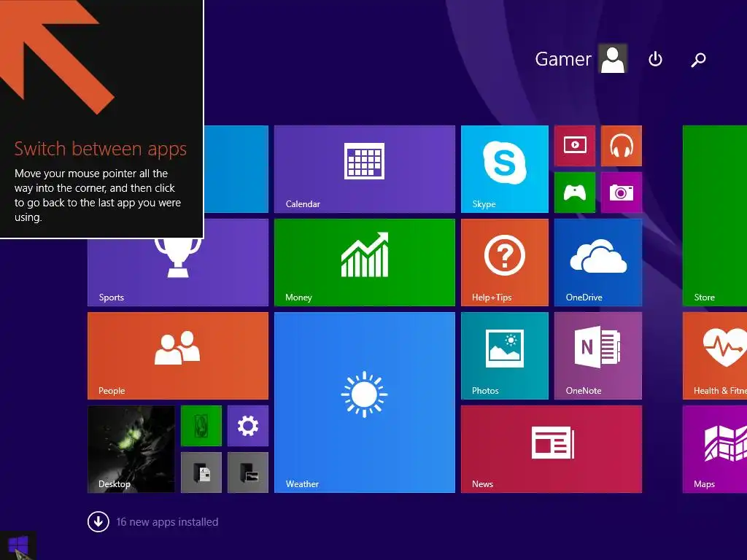The image size is (747, 560).
Task: Open the Games tile with controller
Action: pyautogui.click(x=575, y=192)
